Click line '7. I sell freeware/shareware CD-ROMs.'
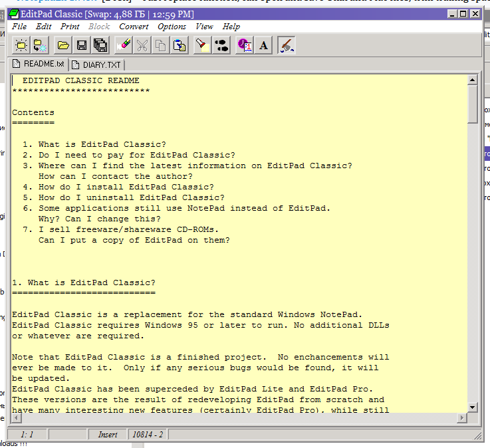The image size is (490, 448). coord(120,229)
